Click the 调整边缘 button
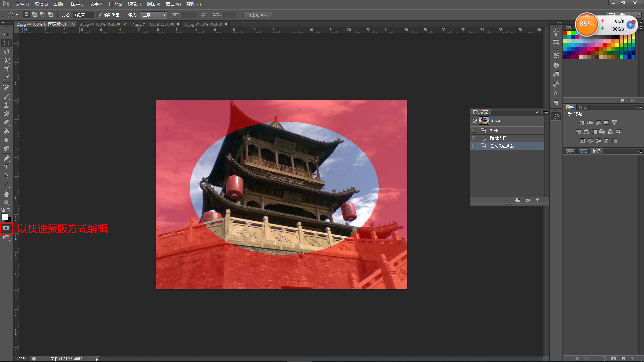This screenshot has height=362, width=644. [x=257, y=15]
